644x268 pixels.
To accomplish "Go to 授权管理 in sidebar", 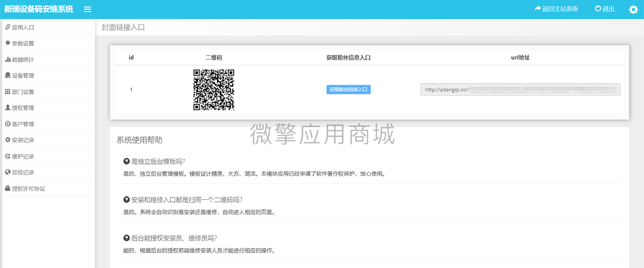I will click(x=48, y=108).
